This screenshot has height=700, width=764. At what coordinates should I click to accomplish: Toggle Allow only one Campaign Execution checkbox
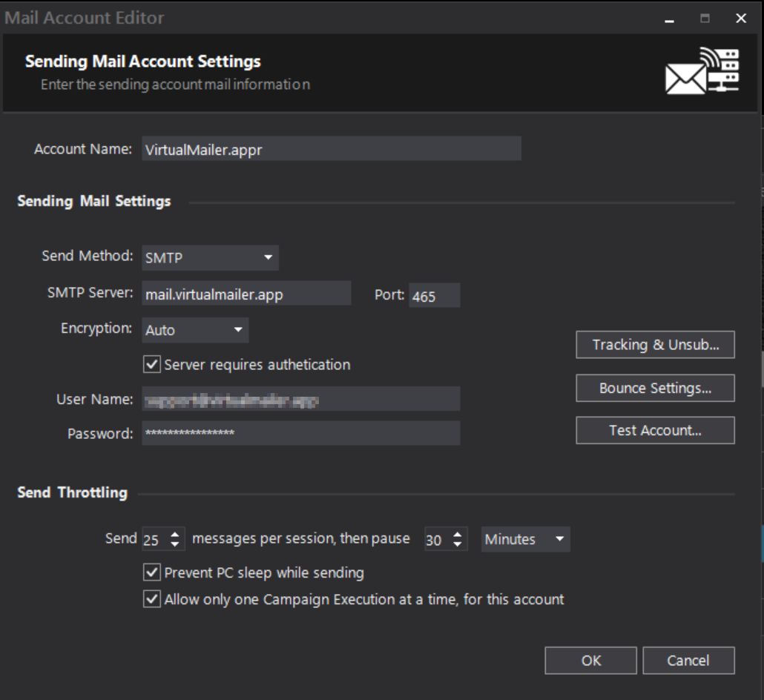pos(152,598)
